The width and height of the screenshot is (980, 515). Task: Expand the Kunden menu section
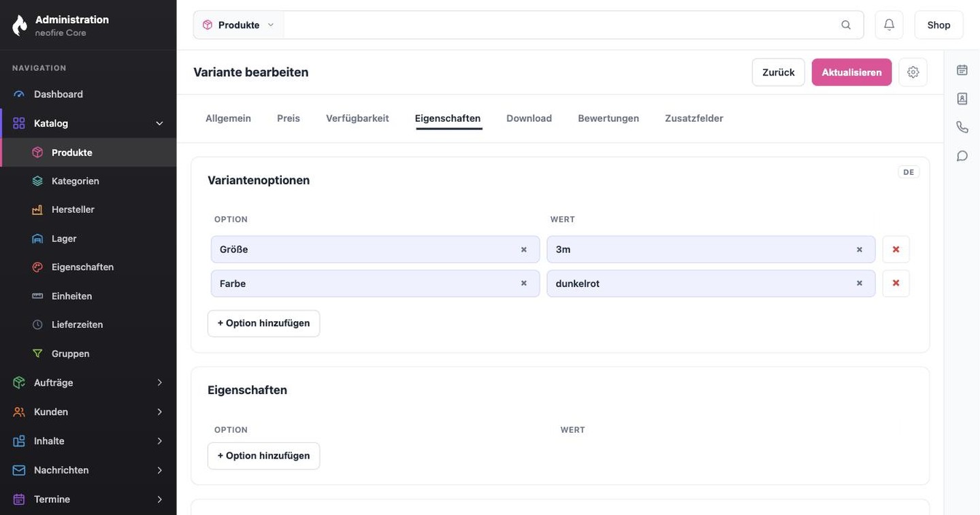88,412
